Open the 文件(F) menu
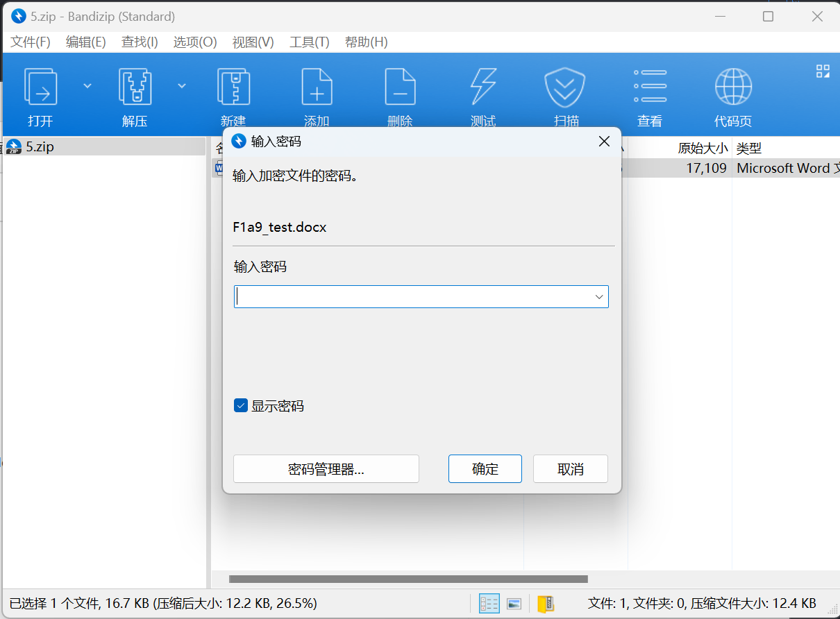840x619 pixels. (x=31, y=42)
